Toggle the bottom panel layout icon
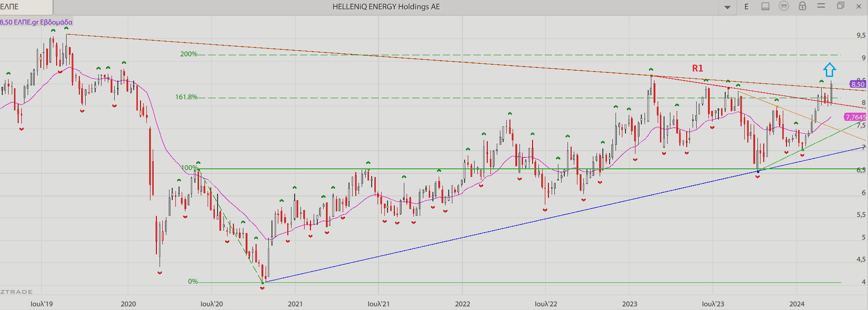Screen dimensions: 868x310 (765, 6)
